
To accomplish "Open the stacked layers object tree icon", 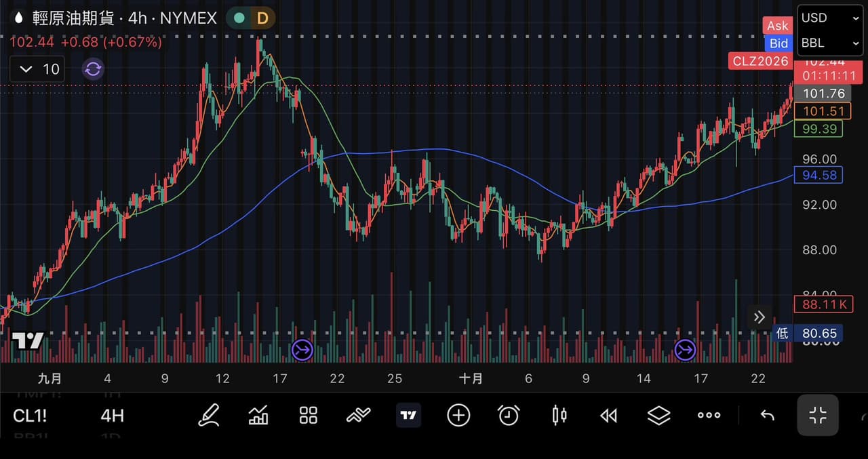I will [x=659, y=415].
